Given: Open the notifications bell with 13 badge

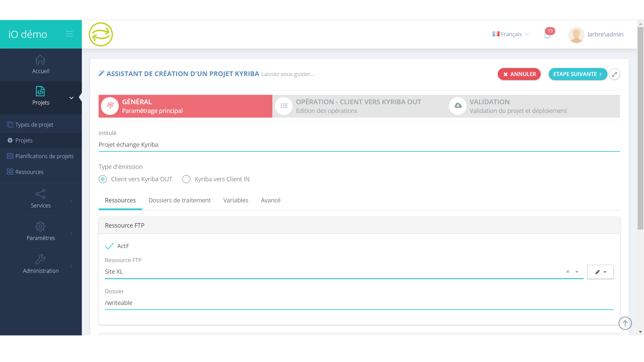Looking at the screenshot, I should [547, 35].
